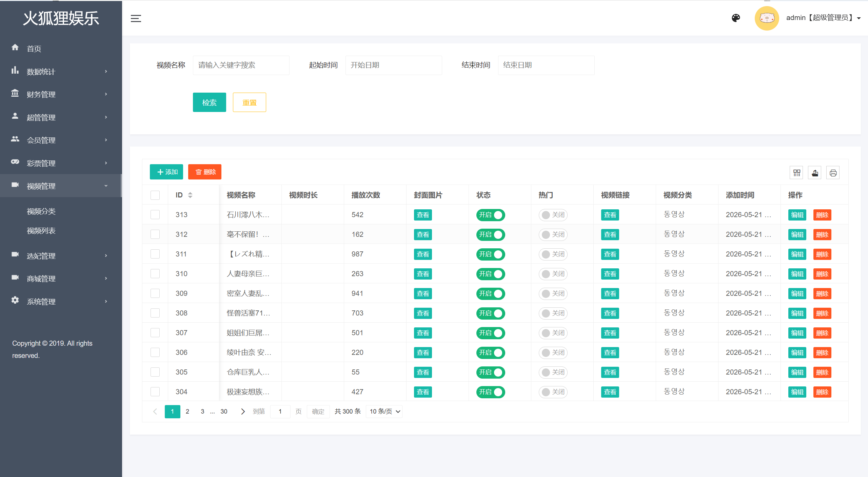Click the table print icon
The image size is (868, 477).
coord(833,173)
